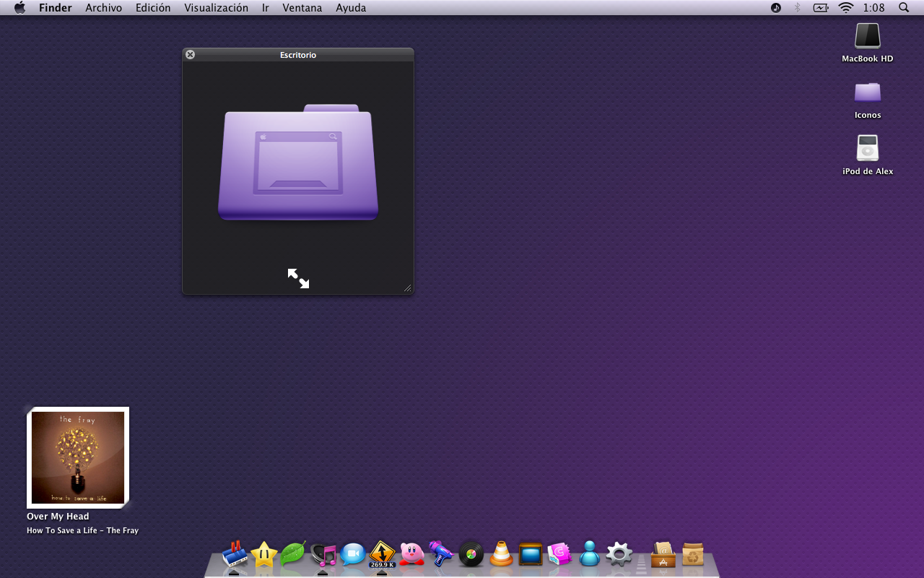
Task: Select the iPod de Alex device icon
Action: 868,148
